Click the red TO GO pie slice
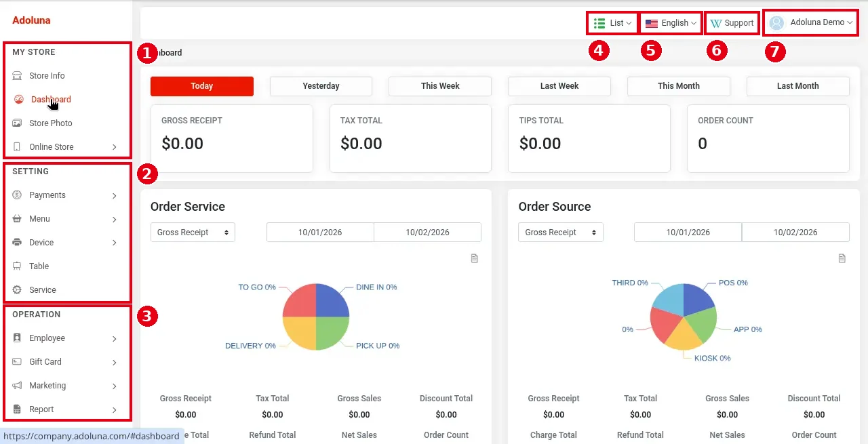The image size is (868, 444). pyautogui.click(x=301, y=301)
